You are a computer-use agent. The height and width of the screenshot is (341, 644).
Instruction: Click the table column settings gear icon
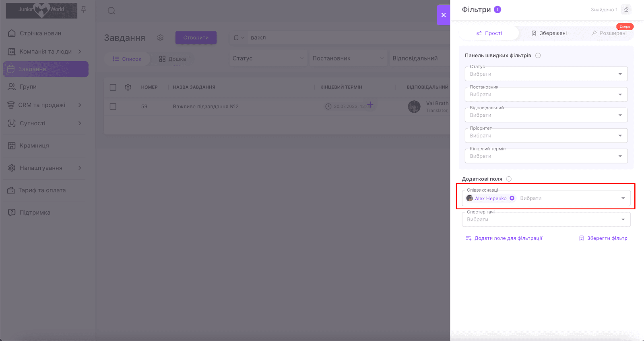pos(128,87)
